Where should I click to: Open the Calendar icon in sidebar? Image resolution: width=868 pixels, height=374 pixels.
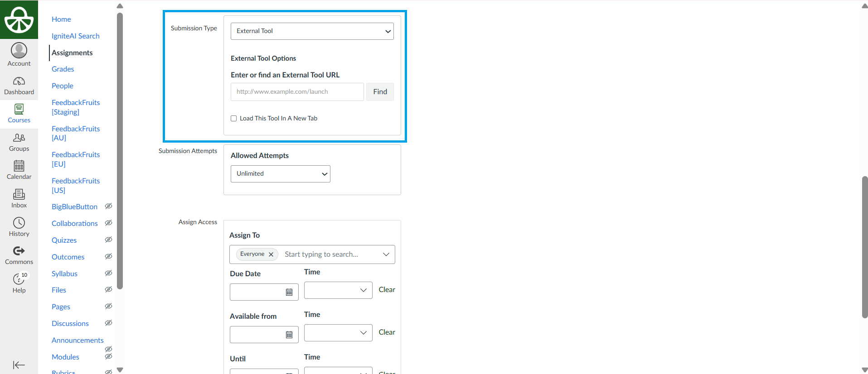(19, 166)
